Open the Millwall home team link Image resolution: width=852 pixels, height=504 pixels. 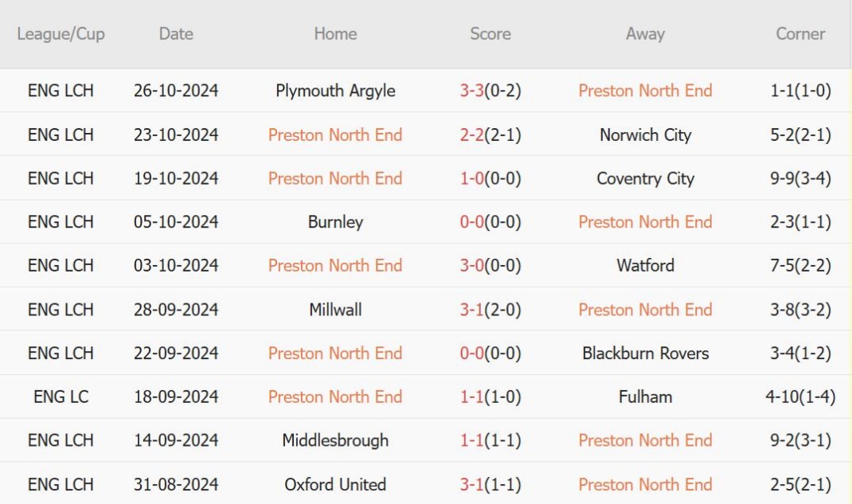(x=335, y=309)
